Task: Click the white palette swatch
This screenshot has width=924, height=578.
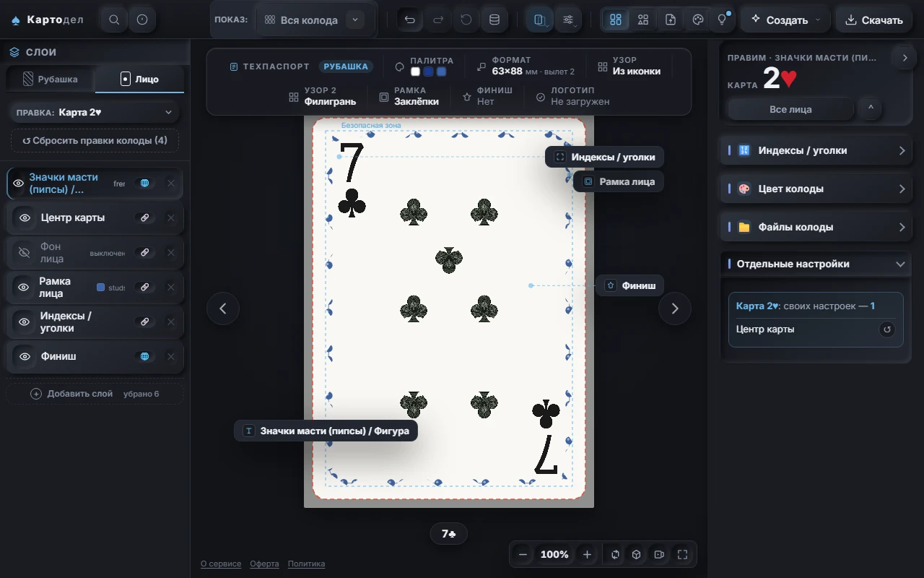Action: point(415,72)
